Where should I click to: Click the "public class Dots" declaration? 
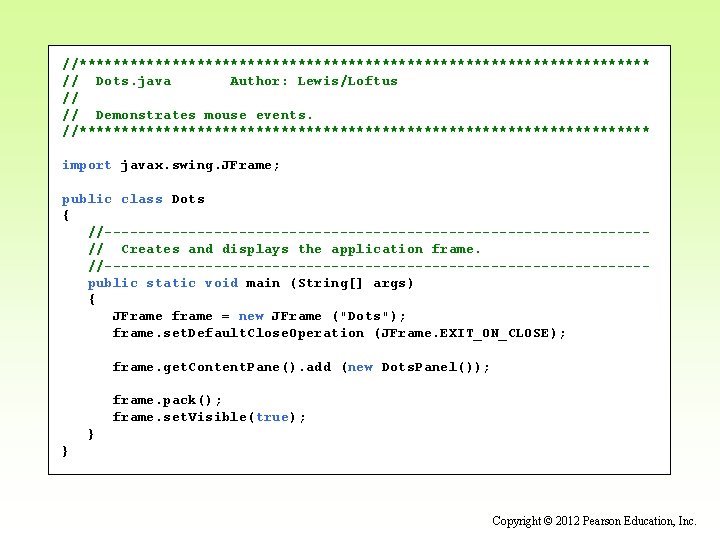[x=133, y=199]
